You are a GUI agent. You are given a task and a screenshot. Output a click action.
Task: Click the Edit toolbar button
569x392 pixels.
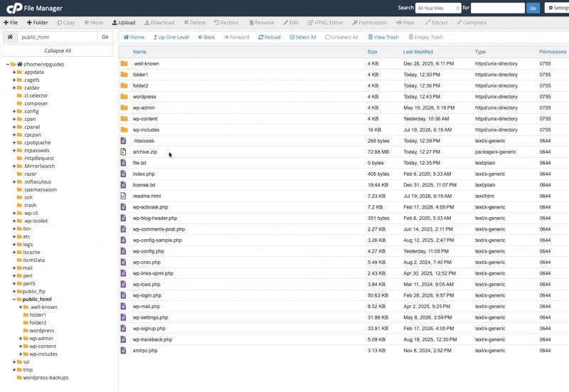point(291,23)
